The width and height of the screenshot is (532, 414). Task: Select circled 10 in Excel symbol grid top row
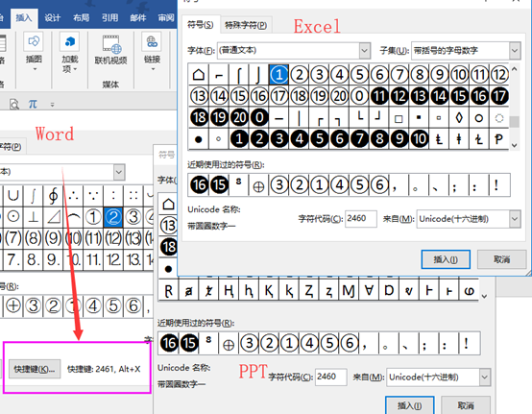pyautogui.click(x=459, y=74)
